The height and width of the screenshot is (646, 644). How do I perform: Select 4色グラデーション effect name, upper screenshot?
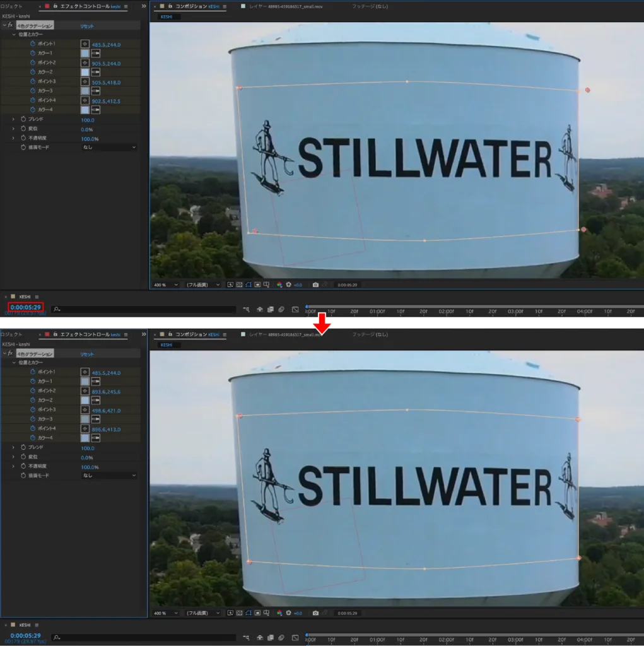[35, 25]
